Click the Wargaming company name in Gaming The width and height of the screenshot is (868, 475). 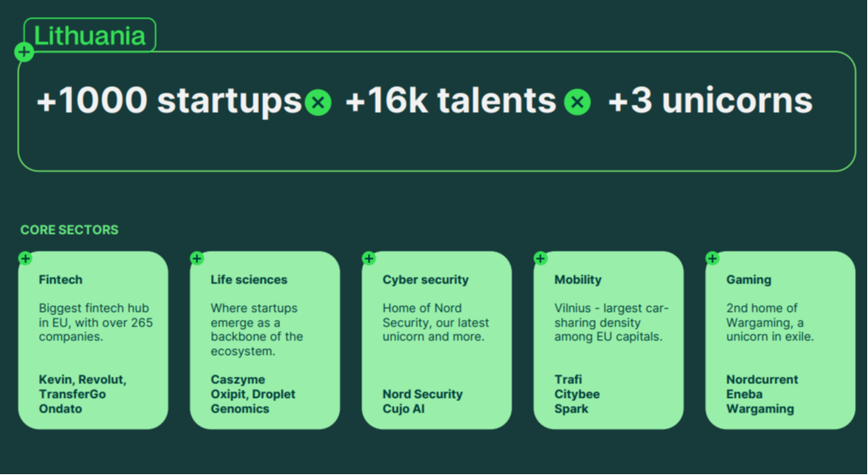[760, 408]
